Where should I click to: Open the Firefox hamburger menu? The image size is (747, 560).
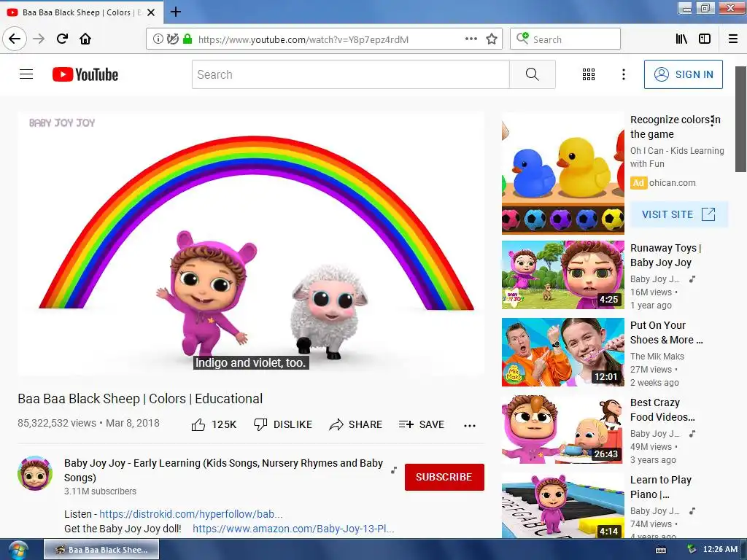[733, 39]
